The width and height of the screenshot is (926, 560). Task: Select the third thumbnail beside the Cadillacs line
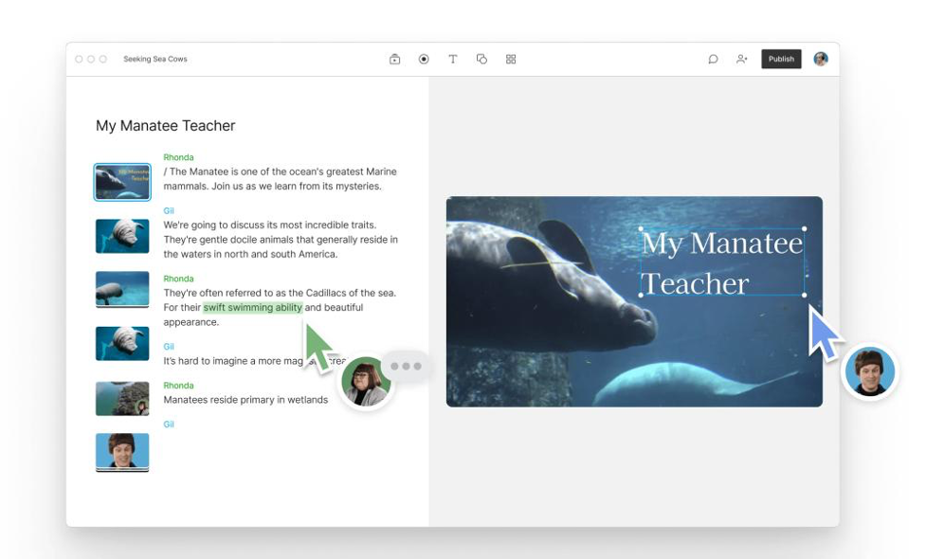pos(122,289)
